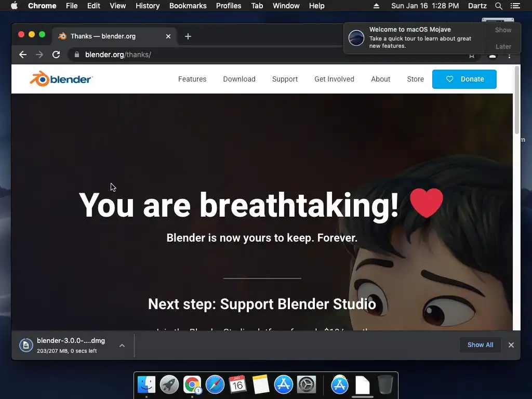
Task: Reload the blender.org page
Action: [x=56, y=55]
